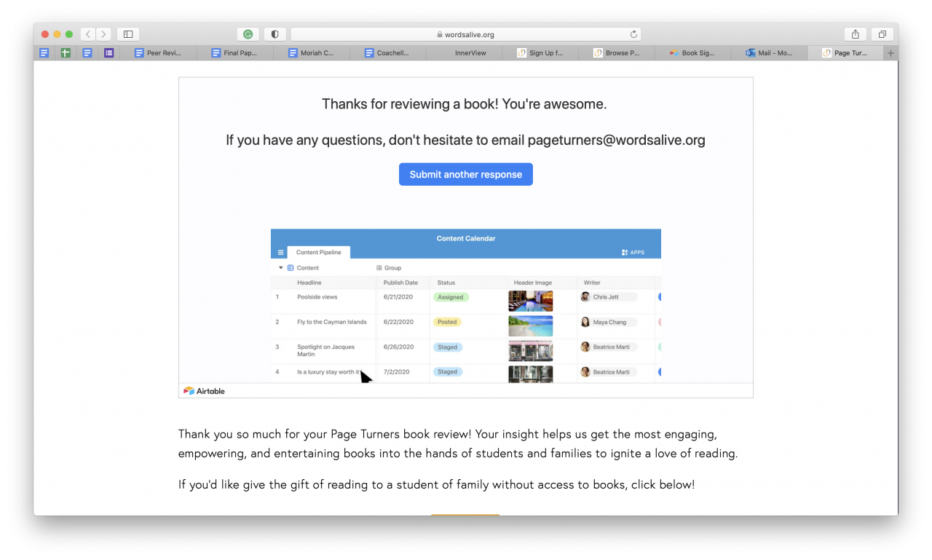Click the 6/21/2020 publish date
This screenshot has width=932, height=560.
398,297
